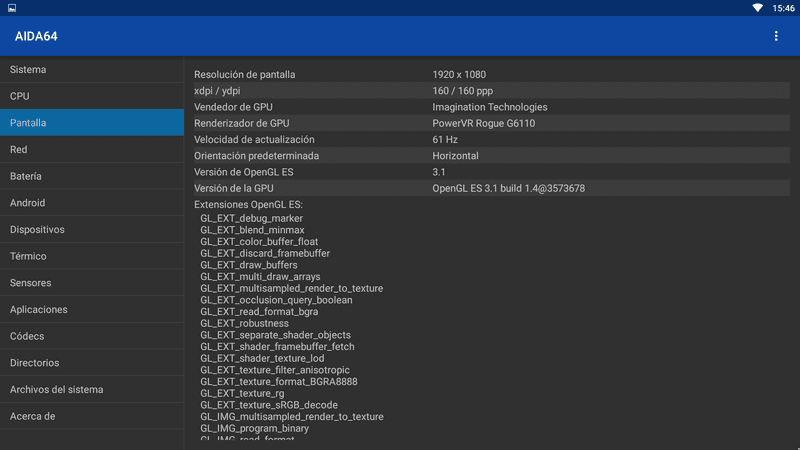The image size is (800, 450).
Task: Select GL_EXT_color_buffer_float extension
Action: click(x=259, y=242)
